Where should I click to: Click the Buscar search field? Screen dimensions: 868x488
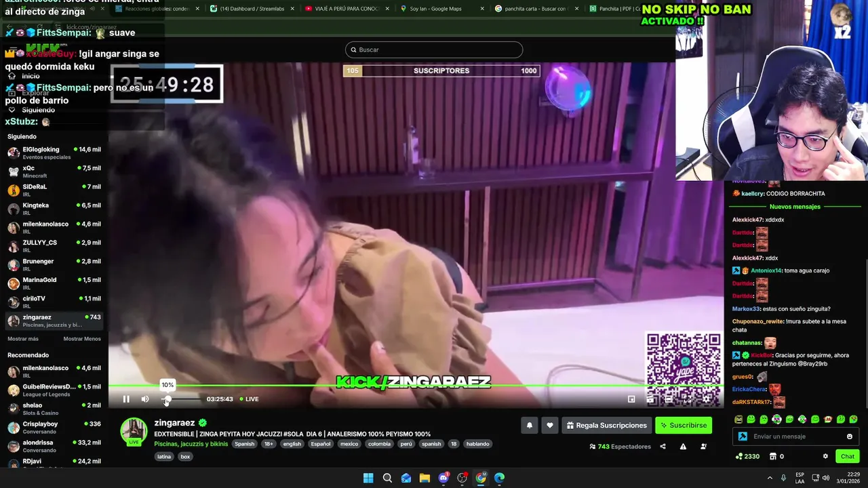[x=434, y=49]
